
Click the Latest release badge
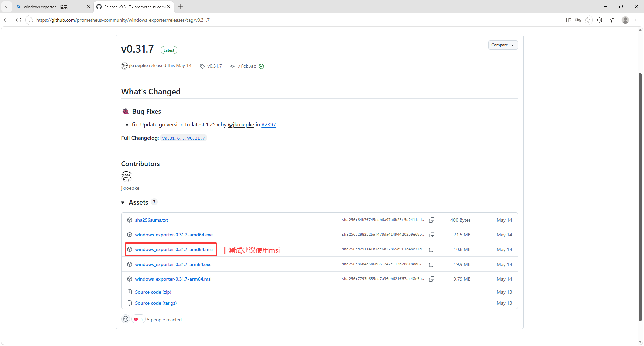point(169,50)
